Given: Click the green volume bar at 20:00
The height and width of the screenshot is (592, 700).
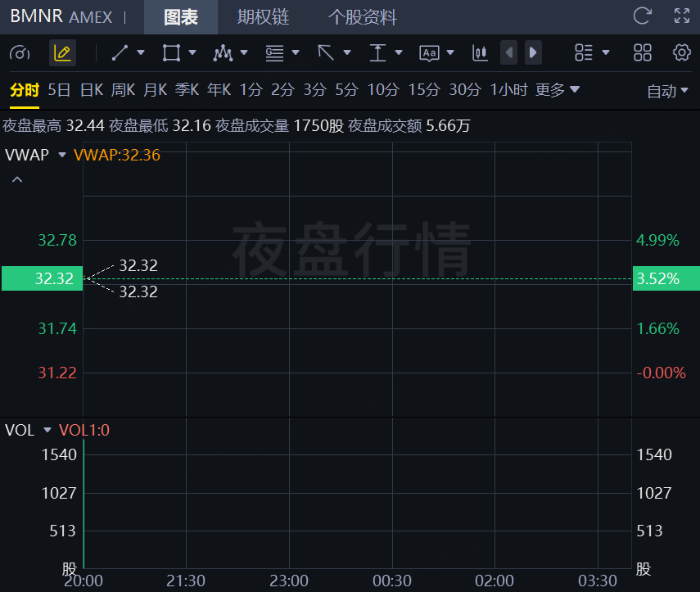Looking at the screenshot, I should [84, 504].
